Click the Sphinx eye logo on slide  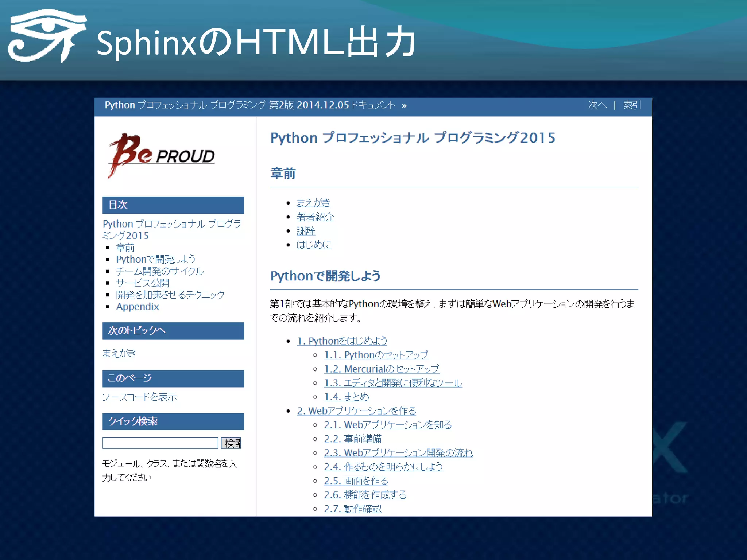[x=47, y=36]
